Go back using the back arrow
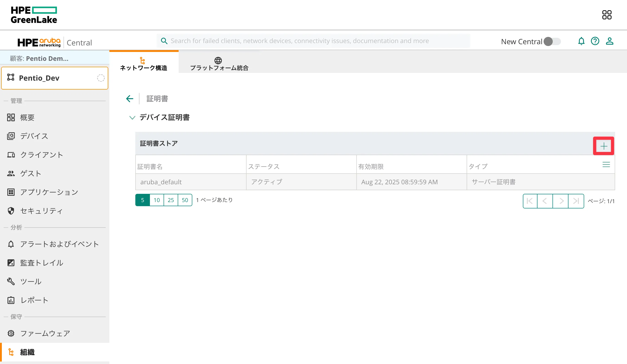Viewport: 627px width, 364px height. 129,99
